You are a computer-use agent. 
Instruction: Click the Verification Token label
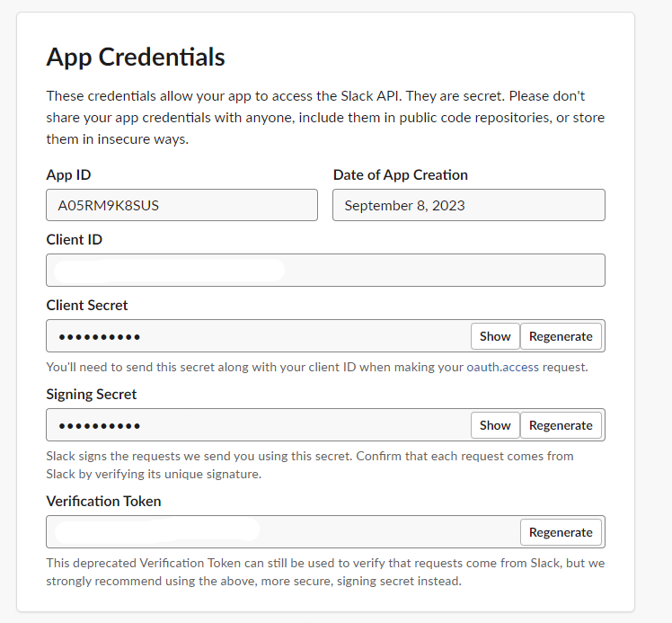click(x=103, y=501)
